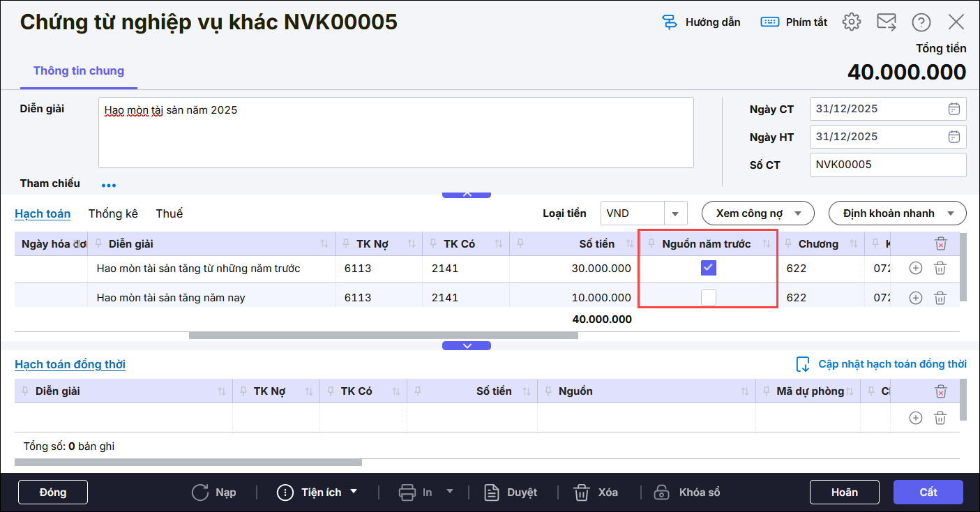Viewport: 980px width, 512px height.
Task: Click the Cất save button
Action: point(928,492)
